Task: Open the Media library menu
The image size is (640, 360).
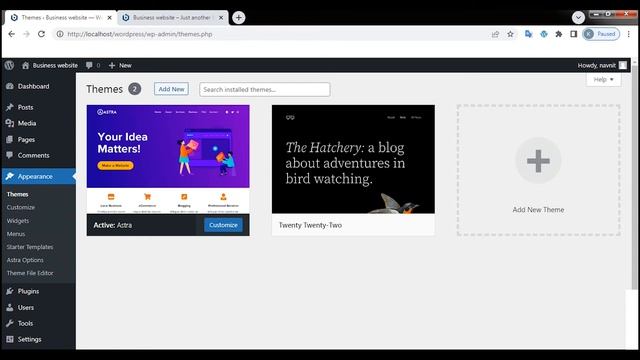Action: pos(27,123)
